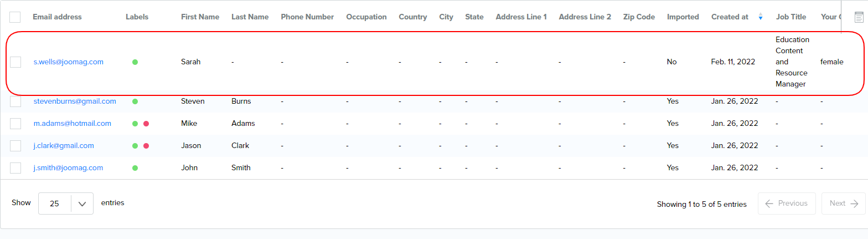868x239 pixels.
Task: Sort by Email address column header
Action: coord(57,17)
